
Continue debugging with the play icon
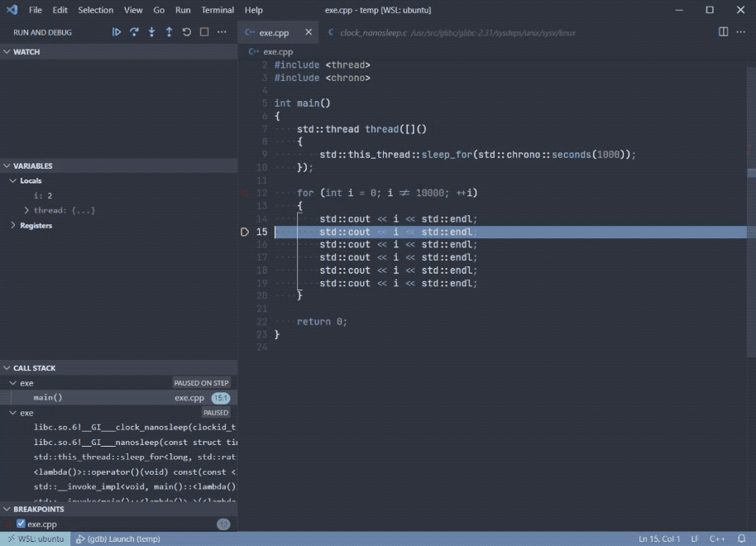[x=116, y=32]
